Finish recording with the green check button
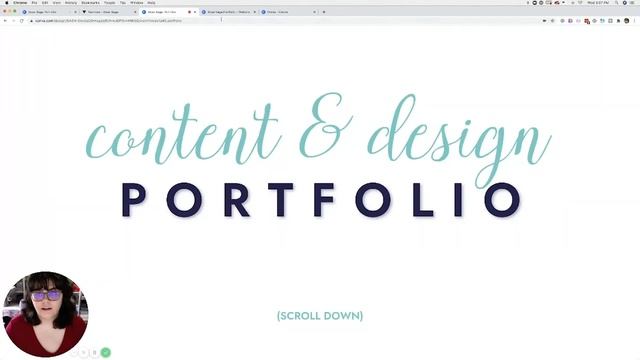Image resolution: width=640 pixels, height=360 pixels. pos(105,352)
